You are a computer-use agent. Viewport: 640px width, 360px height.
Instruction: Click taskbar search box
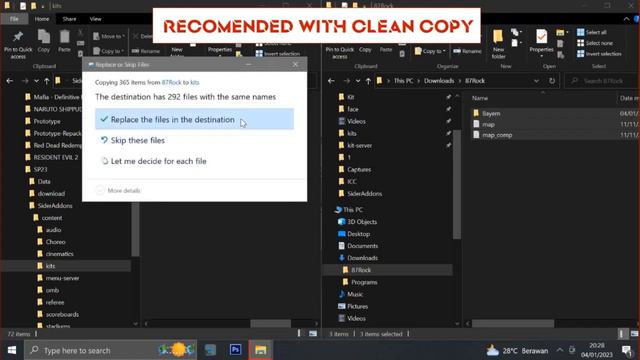click(x=110, y=350)
